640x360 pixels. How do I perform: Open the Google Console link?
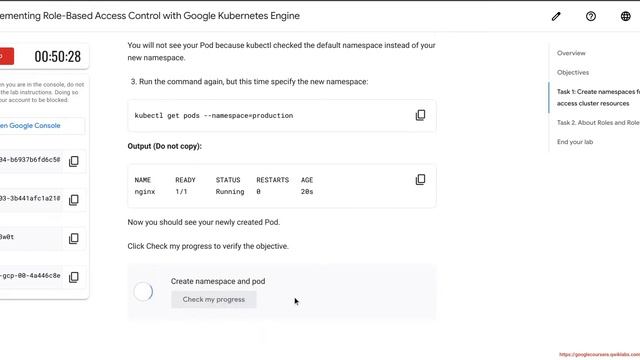[30, 126]
